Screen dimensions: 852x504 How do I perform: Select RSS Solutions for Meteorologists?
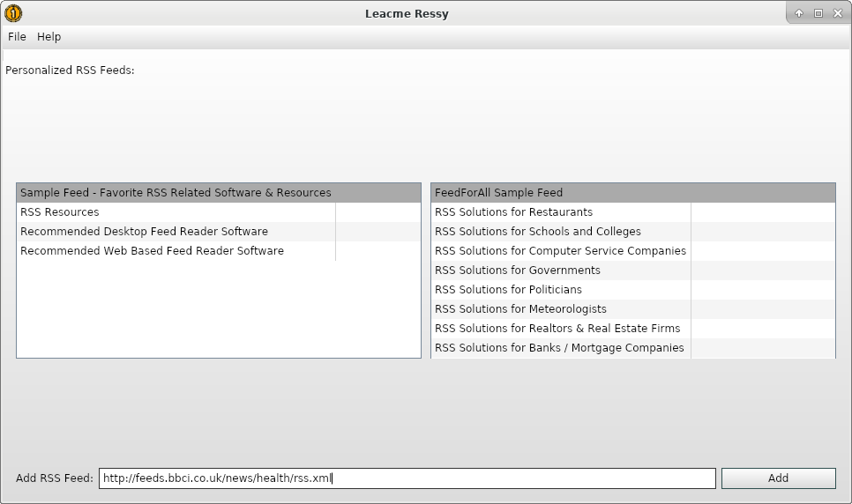click(520, 309)
